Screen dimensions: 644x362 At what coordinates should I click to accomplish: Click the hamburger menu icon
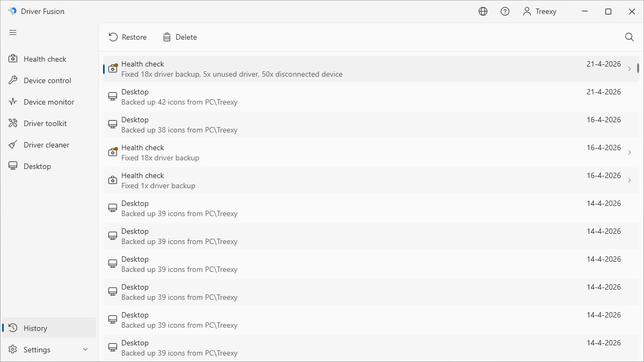tap(13, 33)
